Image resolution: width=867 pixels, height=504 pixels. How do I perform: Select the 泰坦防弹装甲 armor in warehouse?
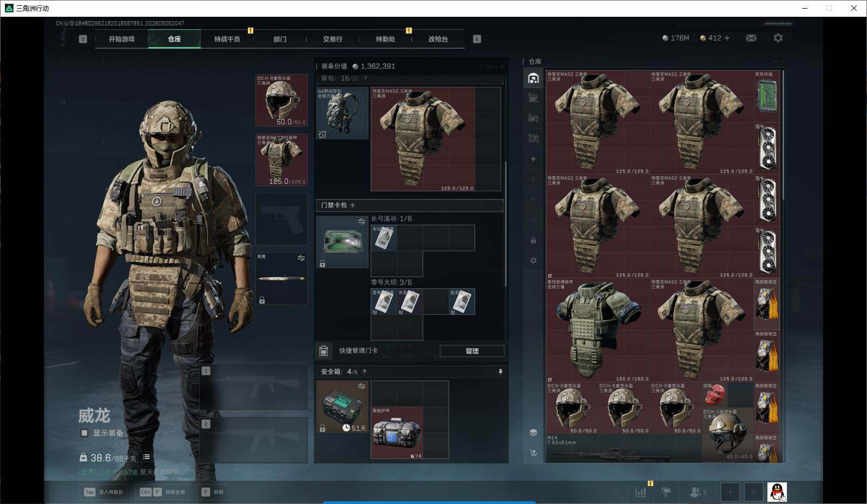tap(598, 330)
